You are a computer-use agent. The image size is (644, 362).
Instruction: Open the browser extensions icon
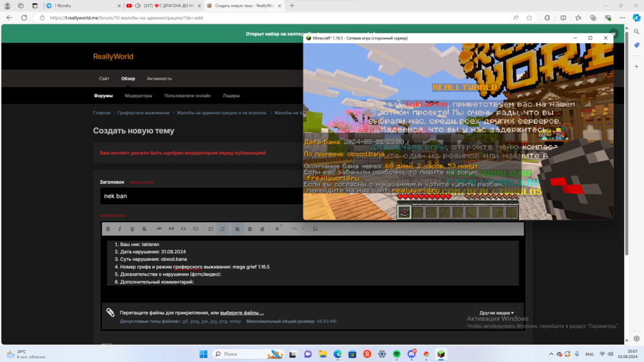click(x=547, y=17)
